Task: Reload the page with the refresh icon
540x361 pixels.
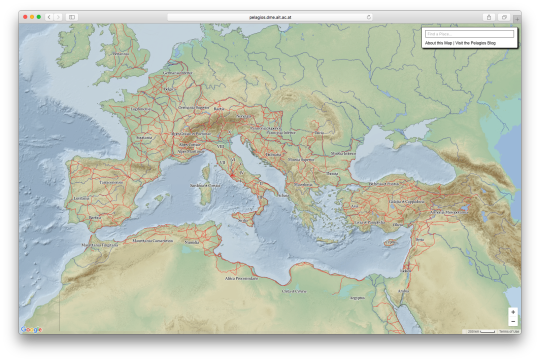Action: point(368,17)
